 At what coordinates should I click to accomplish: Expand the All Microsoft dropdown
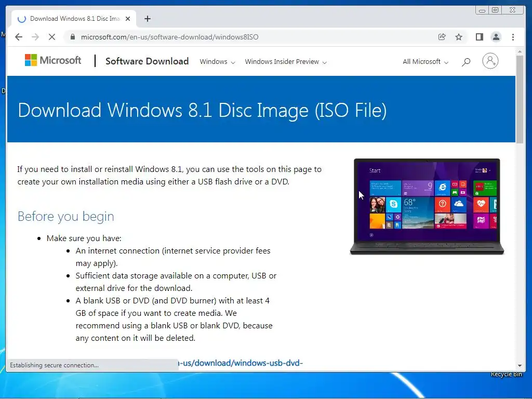tap(425, 62)
